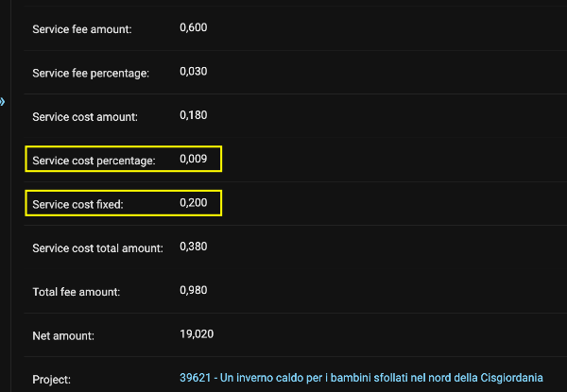This screenshot has width=567, height=392.
Task: Expand the sidebar with the double chevron
Action: [3, 100]
